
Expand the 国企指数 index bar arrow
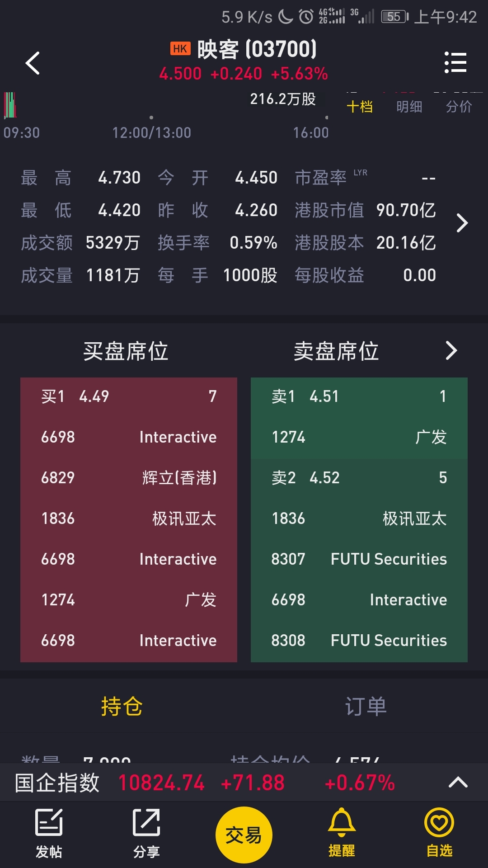[458, 783]
